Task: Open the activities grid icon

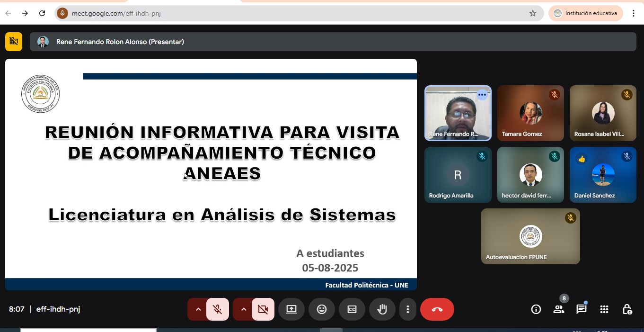Action: [604, 309]
